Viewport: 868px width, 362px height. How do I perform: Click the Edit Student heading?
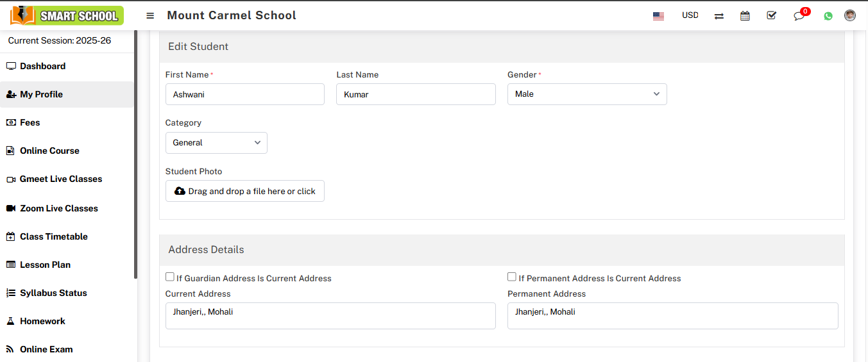198,46
